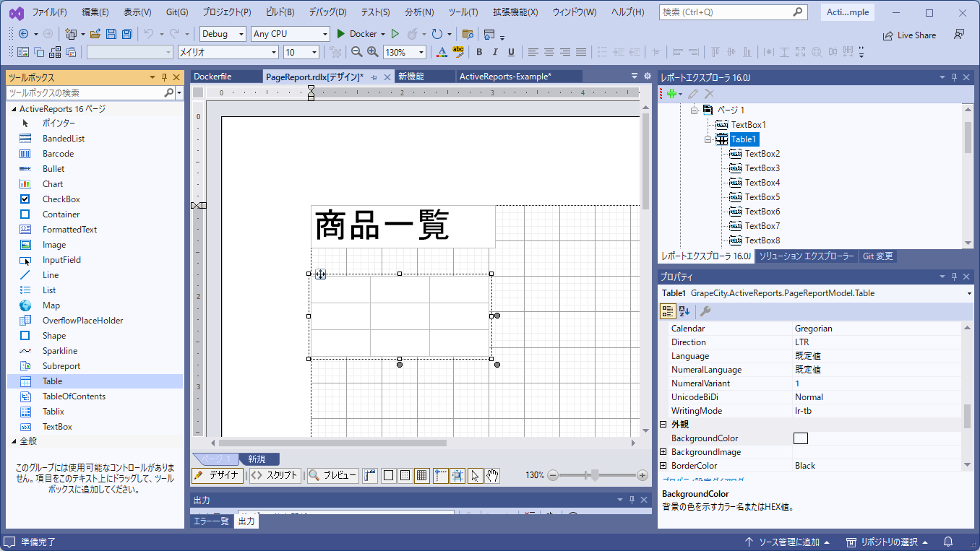Click the table move handle on design surface
The width and height of the screenshot is (980, 551).
click(x=320, y=274)
